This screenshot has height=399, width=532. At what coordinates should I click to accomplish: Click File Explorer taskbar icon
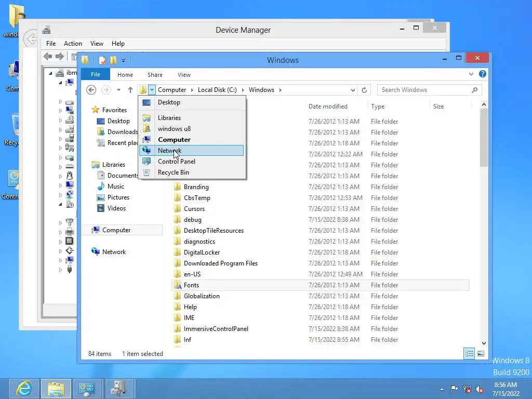[56, 389]
